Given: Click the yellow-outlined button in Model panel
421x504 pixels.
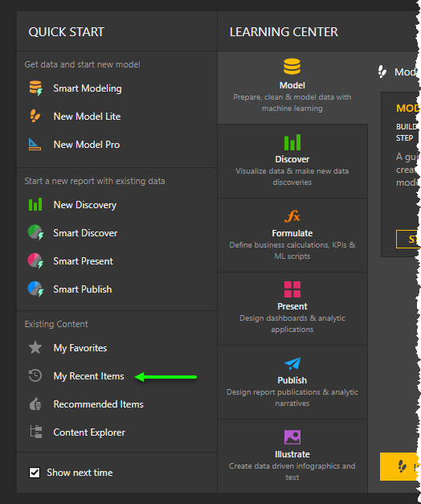Looking at the screenshot, I should (408, 240).
